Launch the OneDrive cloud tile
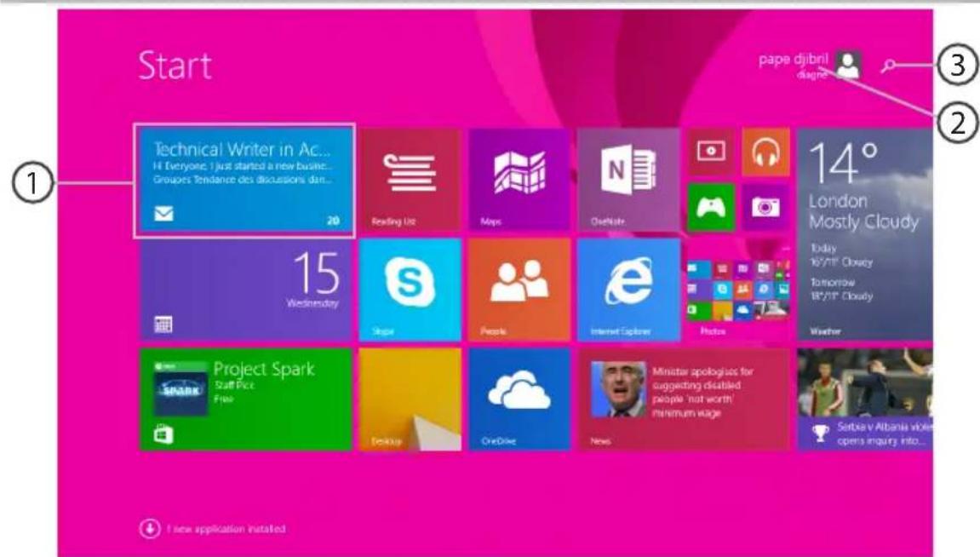The height and width of the screenshot is (557, 980). click(519, 399)
